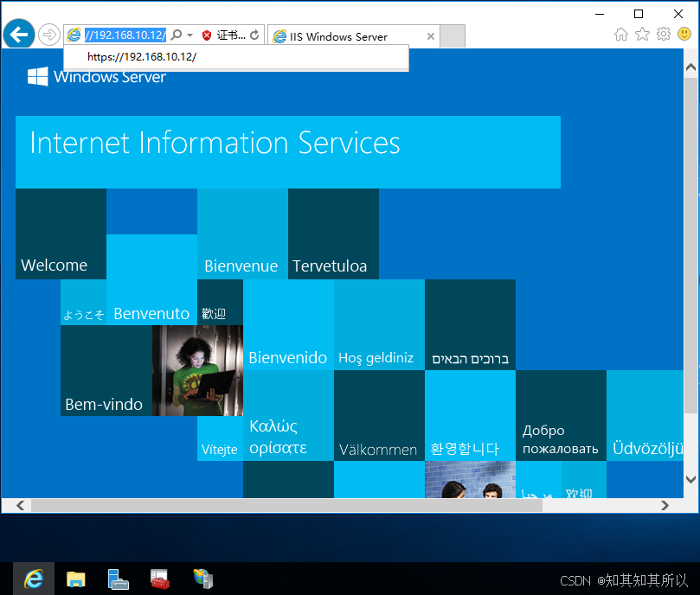Screen dimensions: 700x595
Task: Open File Explorer from the taskbar
Action: [76, 579]
